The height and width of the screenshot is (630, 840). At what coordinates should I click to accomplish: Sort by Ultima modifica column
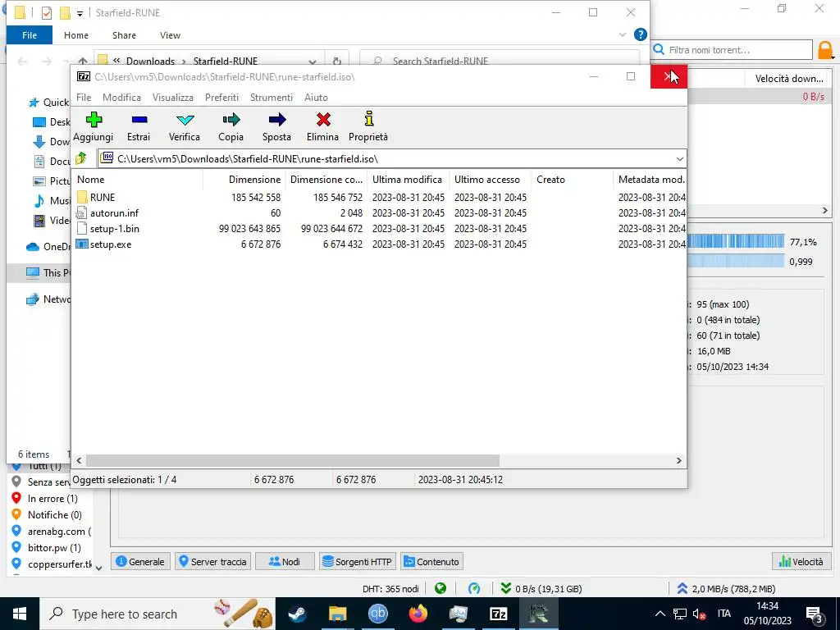408,180
